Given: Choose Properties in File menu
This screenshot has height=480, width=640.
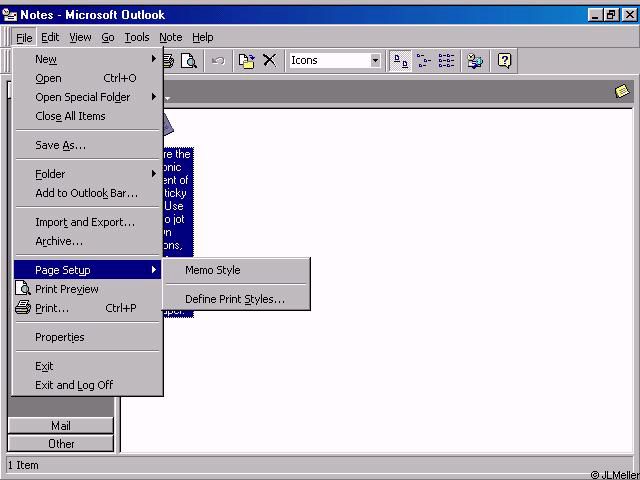Looking at the screenshot, I should (x=87, y=337).
